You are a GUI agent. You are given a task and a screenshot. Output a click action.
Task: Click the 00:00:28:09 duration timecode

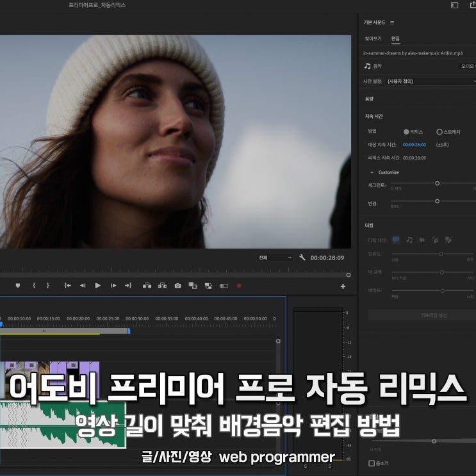pyautogui.click(x=327, y=258)
